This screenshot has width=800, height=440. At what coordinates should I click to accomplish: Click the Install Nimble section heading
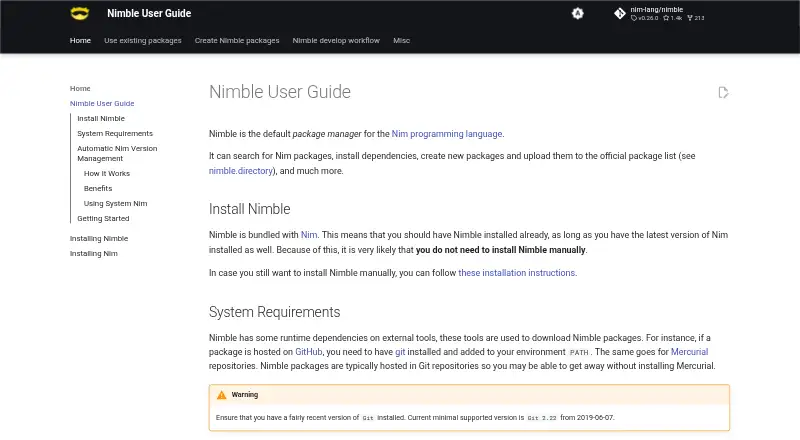(x=249, y=209)
